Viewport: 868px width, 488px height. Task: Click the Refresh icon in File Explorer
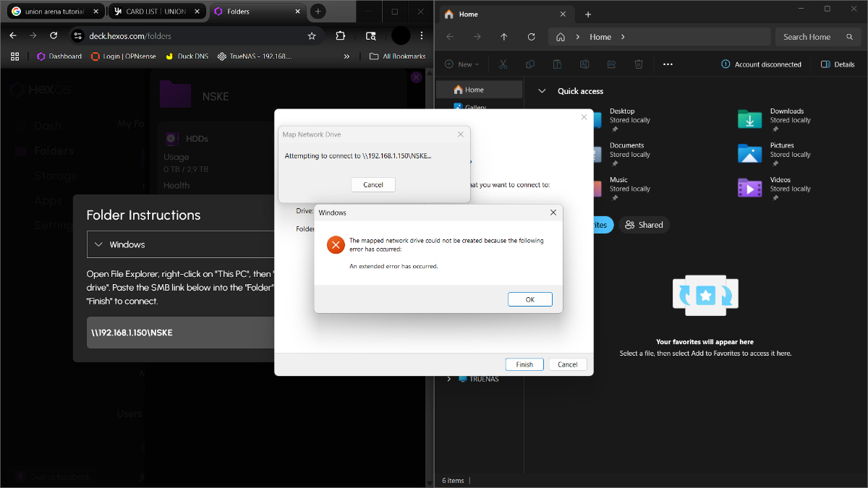(532, 37)
